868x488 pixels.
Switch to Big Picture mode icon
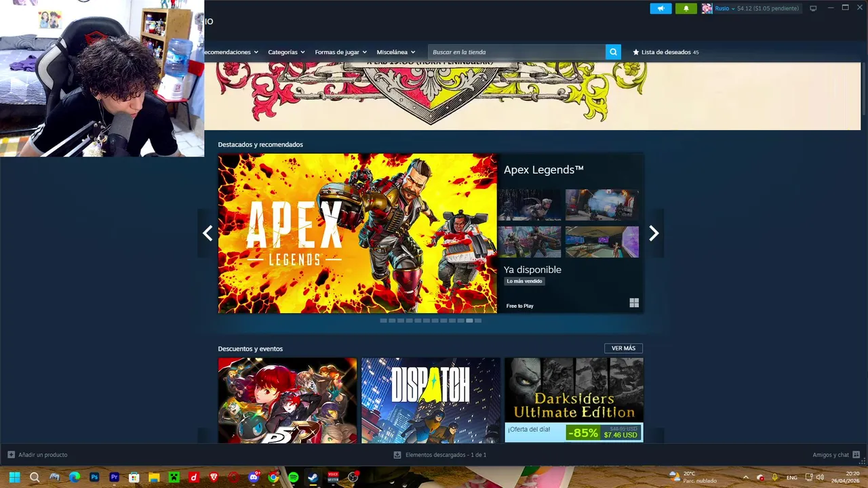(813, 9)
